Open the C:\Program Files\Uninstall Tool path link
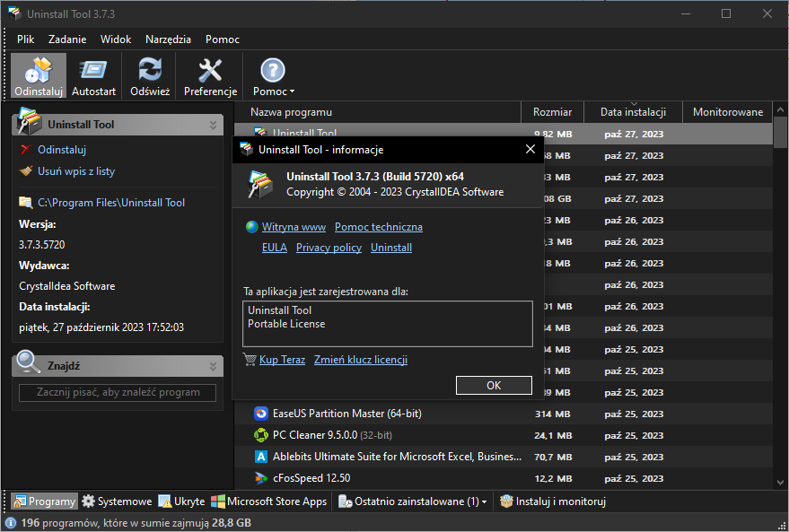The image size is (789, 532). (111, 202)
